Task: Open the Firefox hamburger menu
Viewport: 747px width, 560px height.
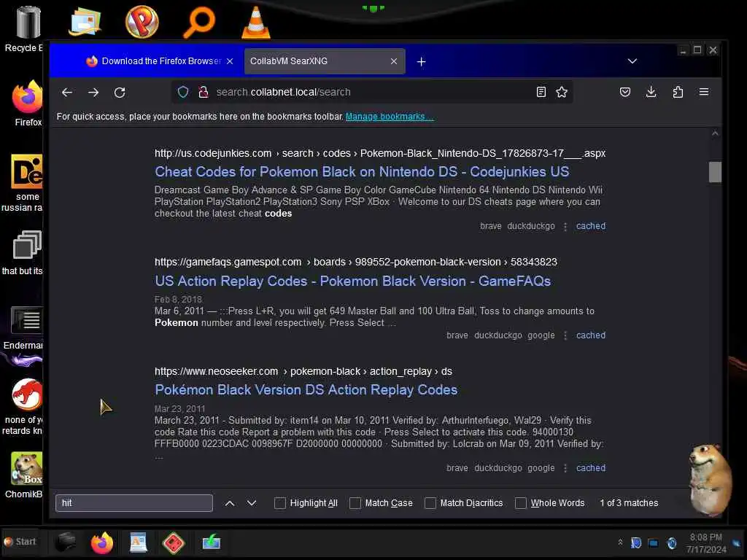Action: (x=704, y=92)
